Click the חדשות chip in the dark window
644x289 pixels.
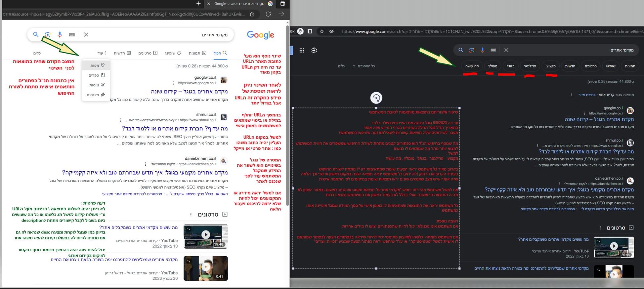click(570, 66)
